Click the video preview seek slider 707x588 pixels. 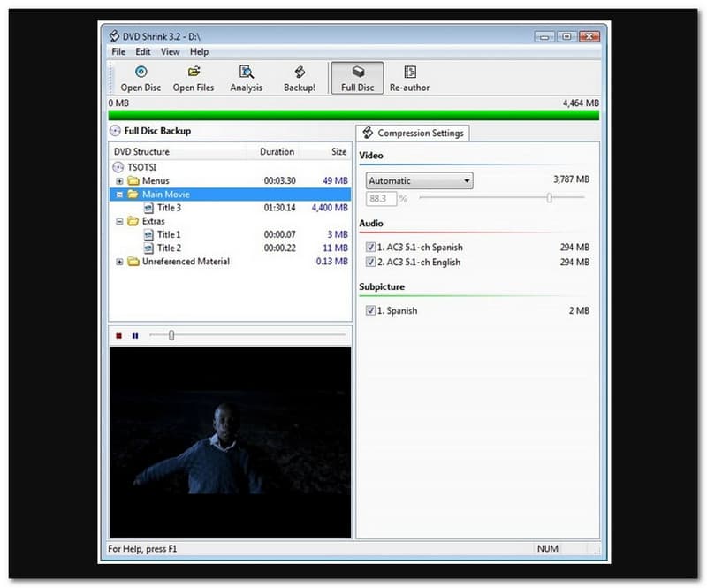click(171, 335)
